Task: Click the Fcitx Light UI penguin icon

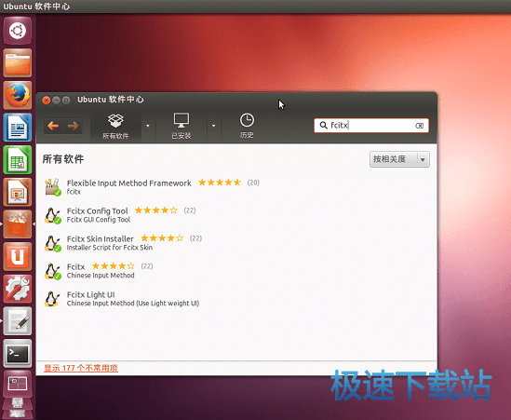Action: (52, 299)
